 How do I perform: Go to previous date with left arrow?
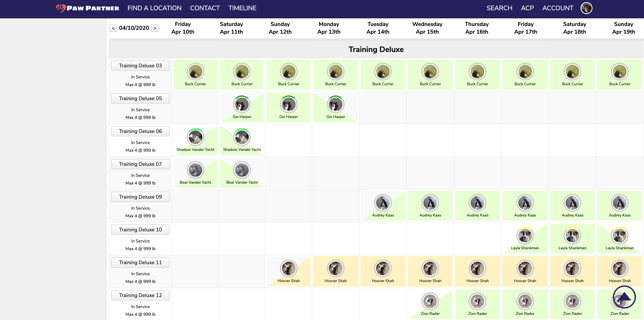coord(113,28)
